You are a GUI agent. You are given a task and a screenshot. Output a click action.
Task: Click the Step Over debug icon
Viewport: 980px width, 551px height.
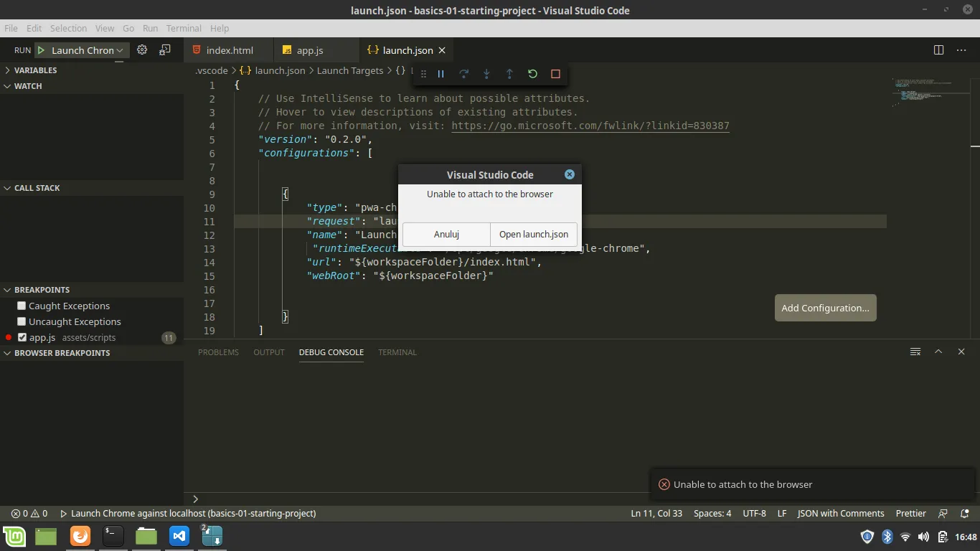click(x=464, y=74)
